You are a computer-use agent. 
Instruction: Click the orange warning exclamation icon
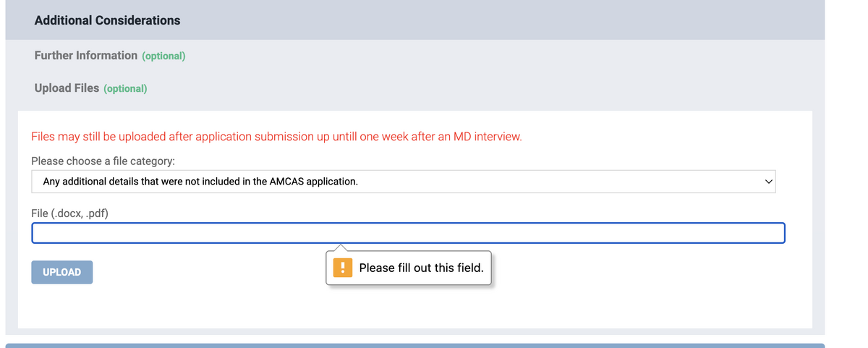point(343,268)
